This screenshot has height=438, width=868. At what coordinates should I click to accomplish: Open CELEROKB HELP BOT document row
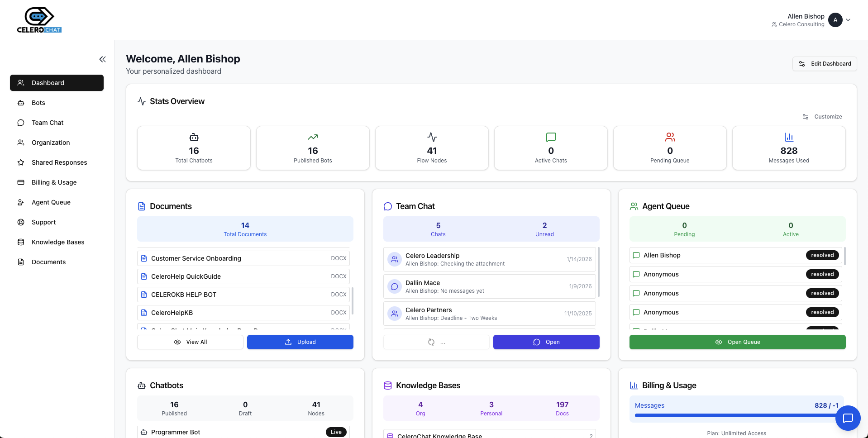point(243,295)
